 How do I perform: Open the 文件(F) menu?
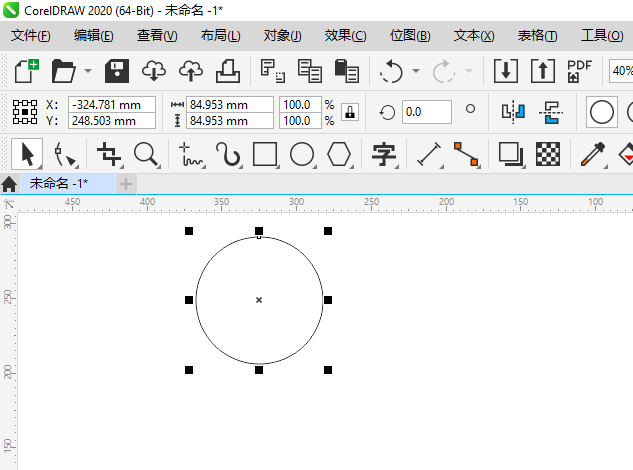click(x=31, y=36)
